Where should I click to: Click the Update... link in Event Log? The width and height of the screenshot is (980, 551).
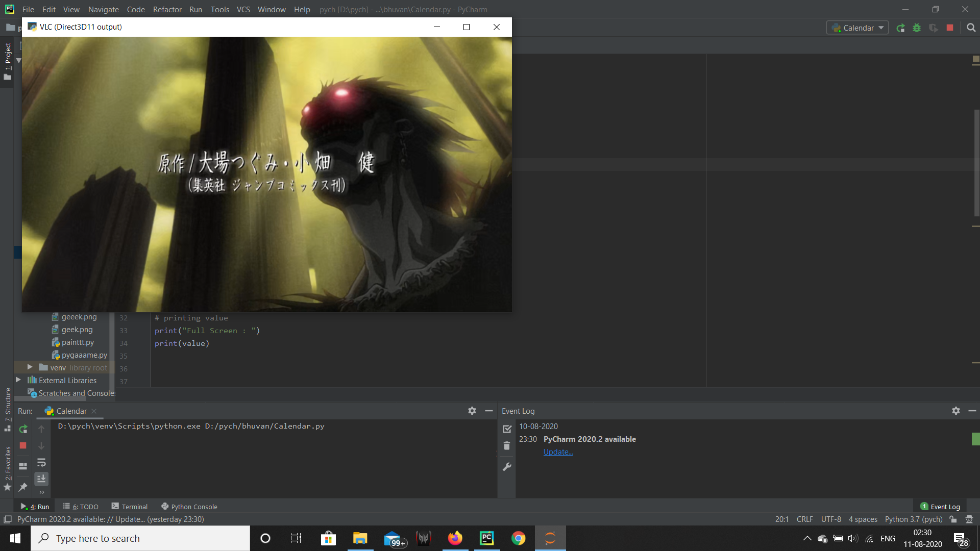coord(558,452)
